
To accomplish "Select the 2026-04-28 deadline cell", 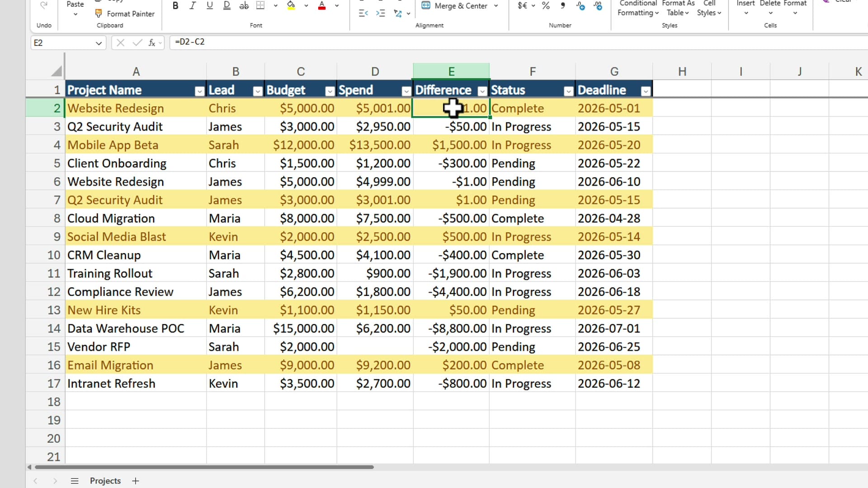I will pos(614,218).
